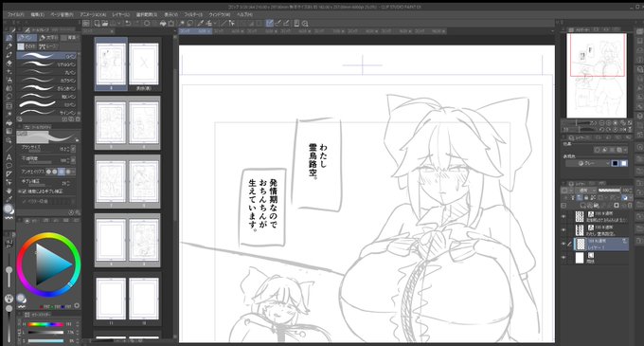Click the delete layer trash icon
The height and width of the screenshot is (346, 644).
[x=630, y=205]
